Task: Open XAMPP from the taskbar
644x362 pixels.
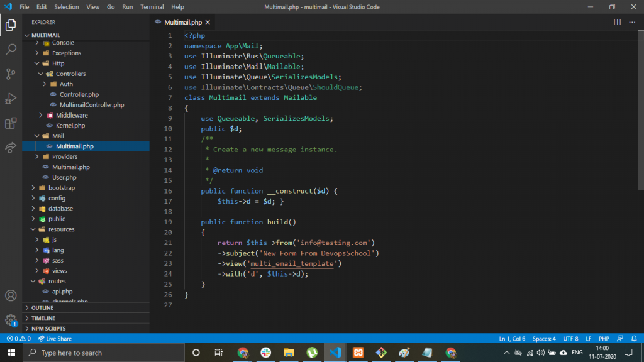Action: tap(358, 353)
